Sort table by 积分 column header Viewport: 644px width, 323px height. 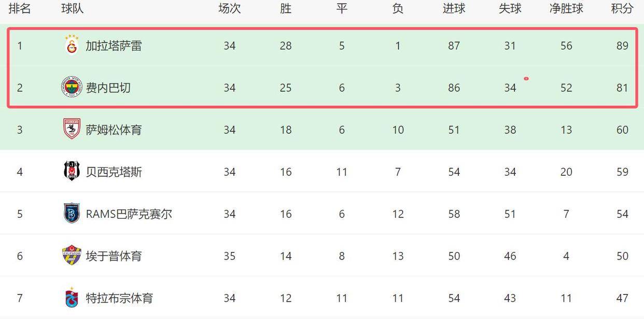(x=622, y=8)
